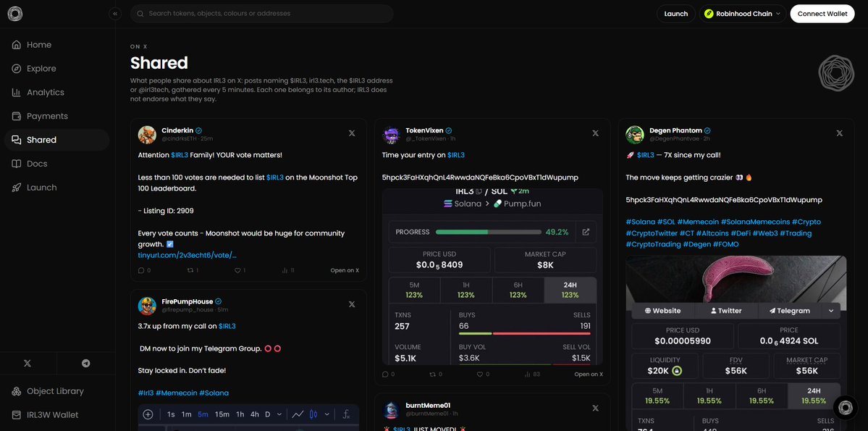868x431 pixels.
Task: Click the IRL3 logo in the top-left corner
Action: (x=15, y=14)
